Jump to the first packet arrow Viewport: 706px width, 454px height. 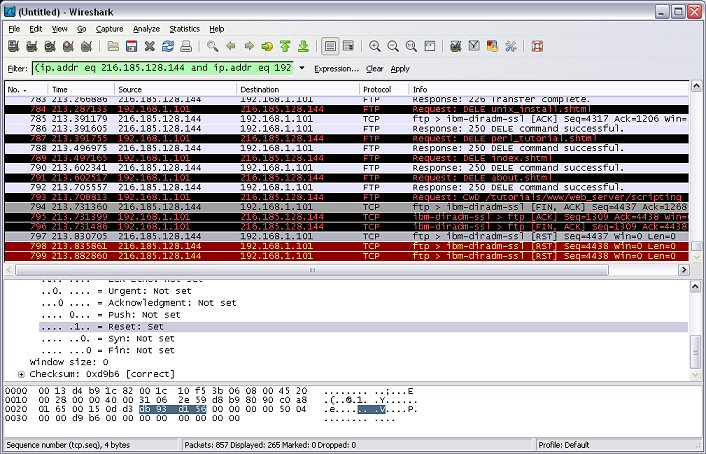(x=285, y=46)
